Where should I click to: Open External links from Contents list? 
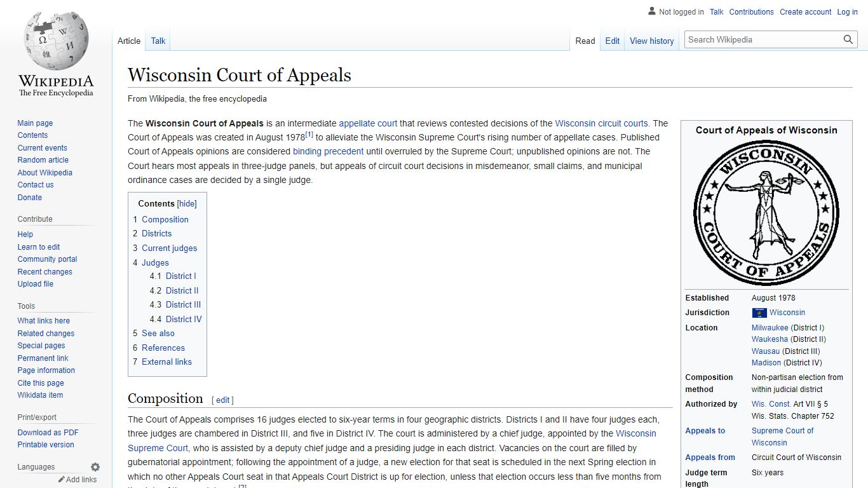click(166, 362)
